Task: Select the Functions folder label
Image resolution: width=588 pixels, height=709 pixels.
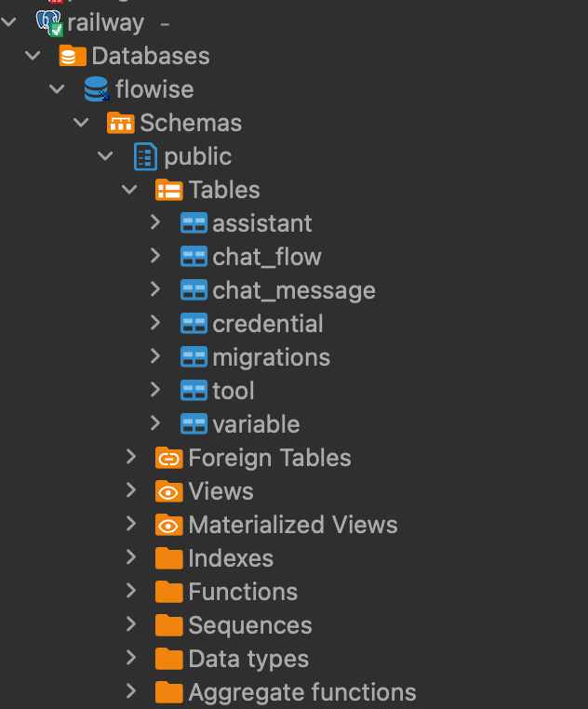Action: click(243, 592)
